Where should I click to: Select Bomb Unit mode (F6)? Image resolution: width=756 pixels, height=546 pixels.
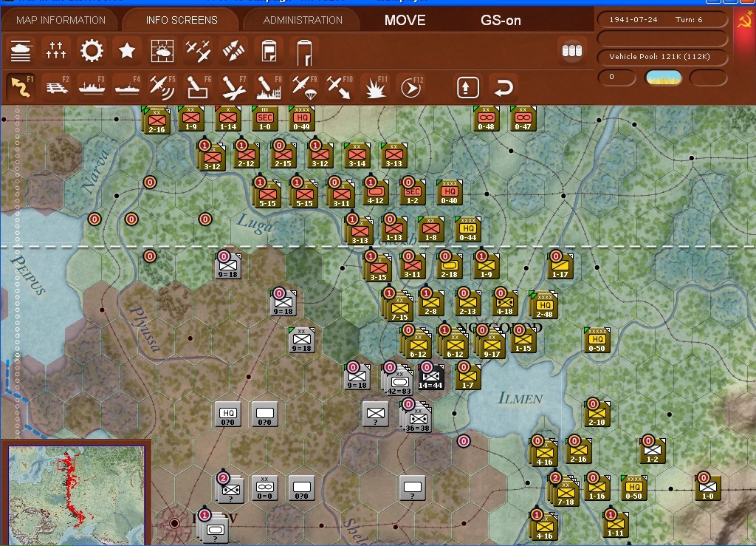198,87
